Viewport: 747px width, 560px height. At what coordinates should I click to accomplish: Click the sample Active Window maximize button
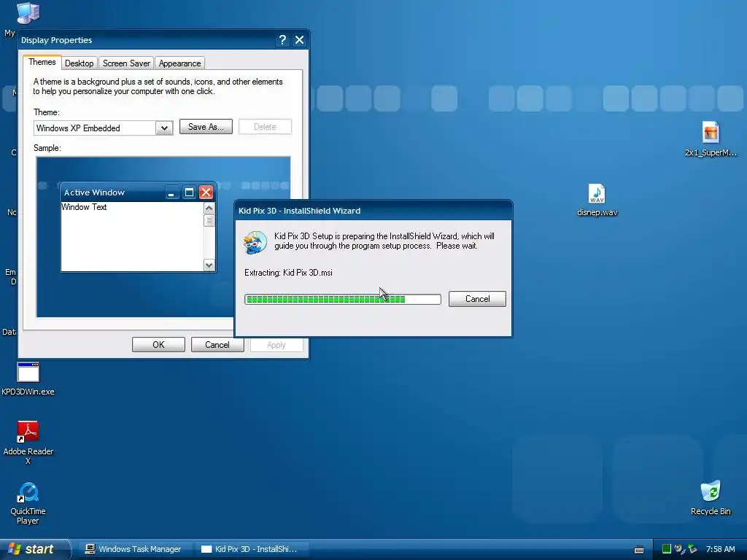[x=189, y=192]
